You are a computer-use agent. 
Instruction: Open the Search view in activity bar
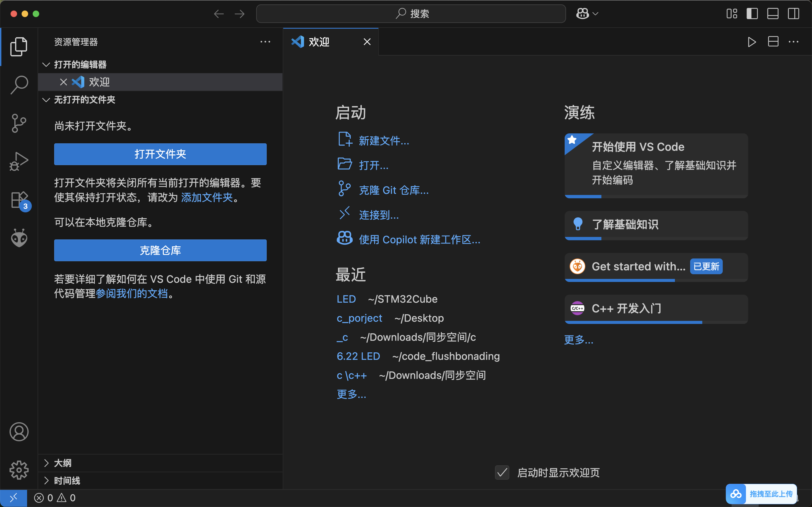[19, 85]
